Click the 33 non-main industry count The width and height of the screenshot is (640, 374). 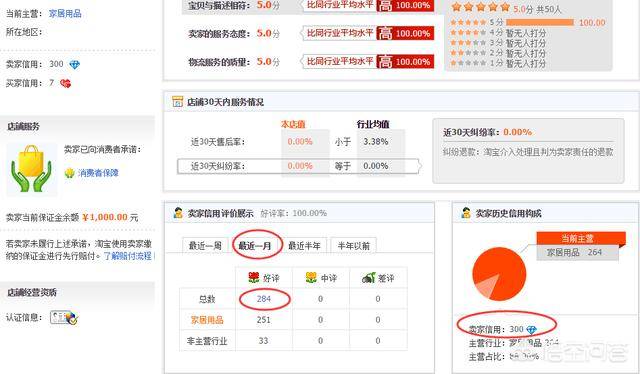pyautogui.click(x=264, y=341)
